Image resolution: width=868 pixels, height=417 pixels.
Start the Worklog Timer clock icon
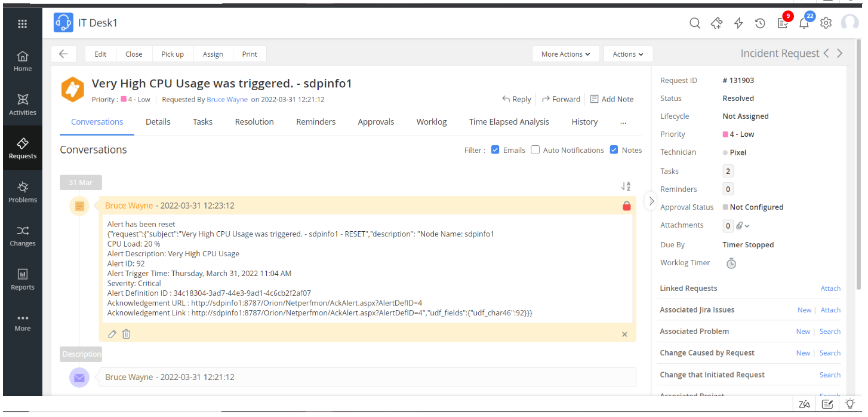click(731, 263)
